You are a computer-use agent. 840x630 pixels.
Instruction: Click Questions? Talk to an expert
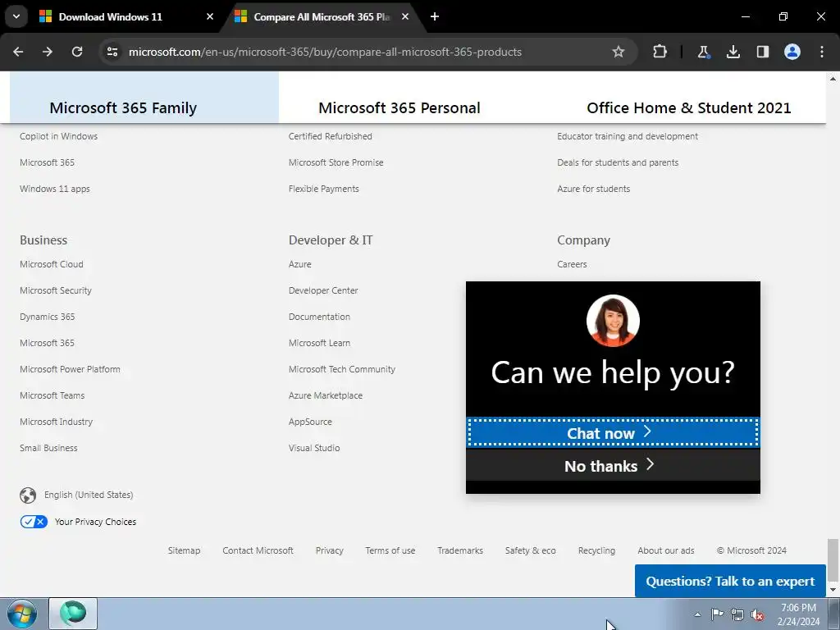click(730, 581)
